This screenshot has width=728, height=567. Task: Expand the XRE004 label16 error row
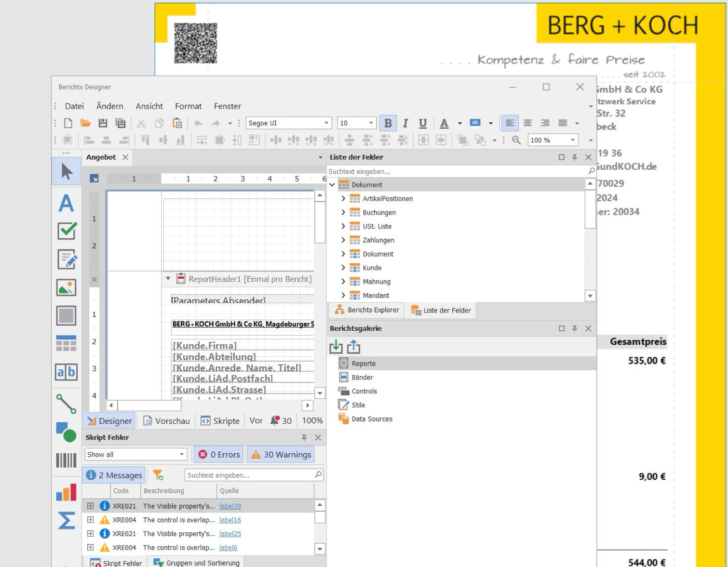click(x=90, y=520)
